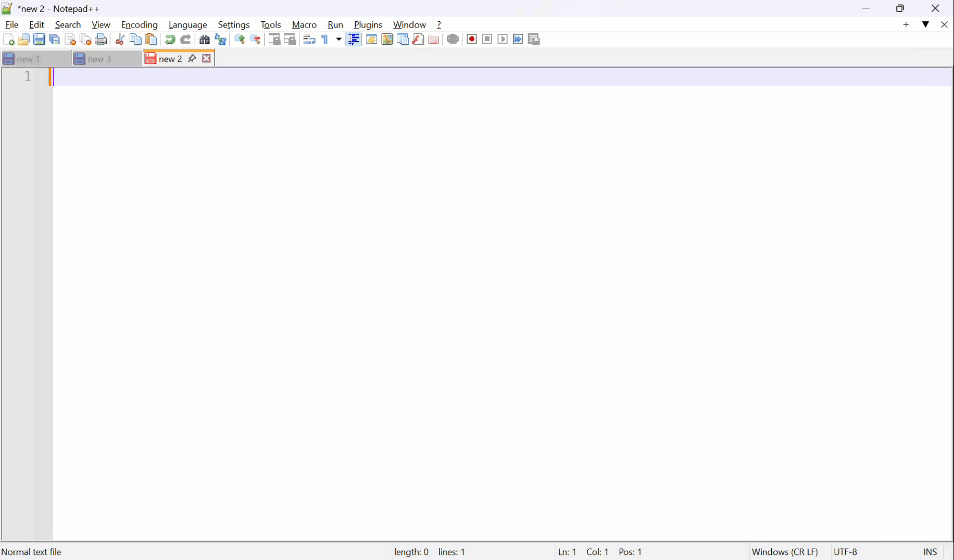
Task: Play back the recorded macro
Action: 503,40
